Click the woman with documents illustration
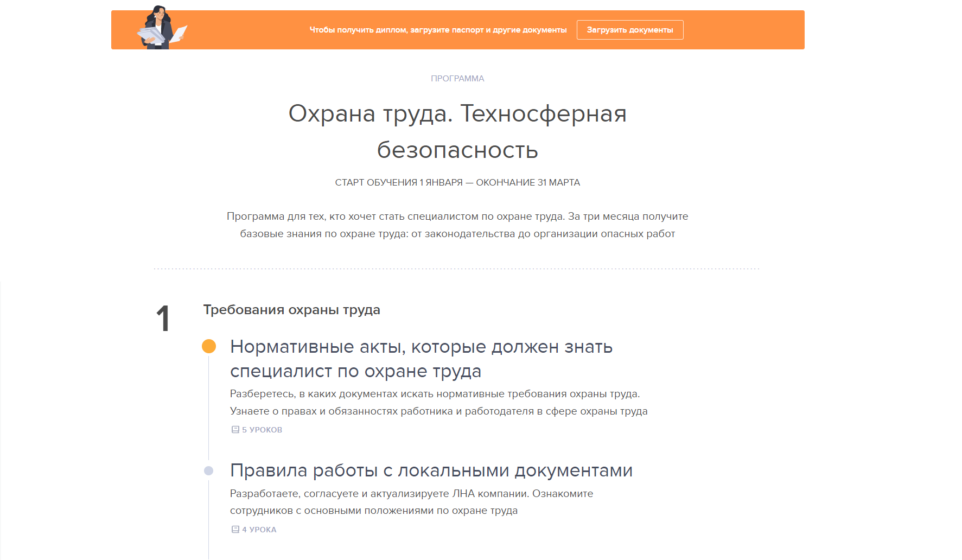Image resolution: width=962 pixels, height=560 pixels. [x=161, y=28]
